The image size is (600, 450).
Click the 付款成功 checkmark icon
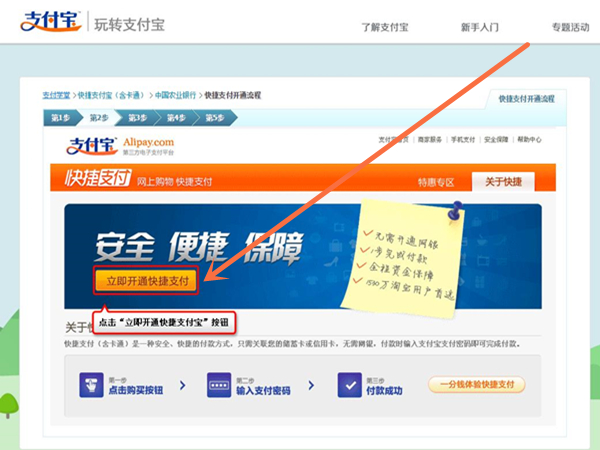pyautogui.click(x=349, y=385)
